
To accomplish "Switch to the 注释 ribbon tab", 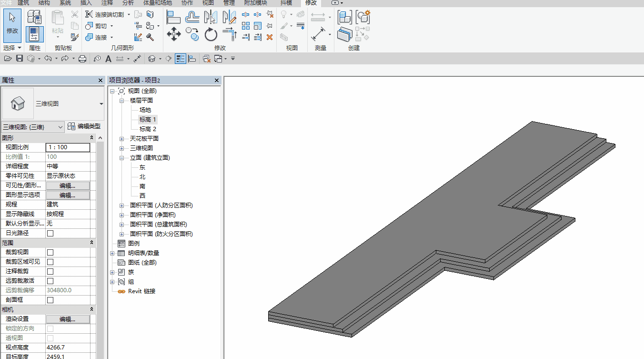I will coord(107,3).
